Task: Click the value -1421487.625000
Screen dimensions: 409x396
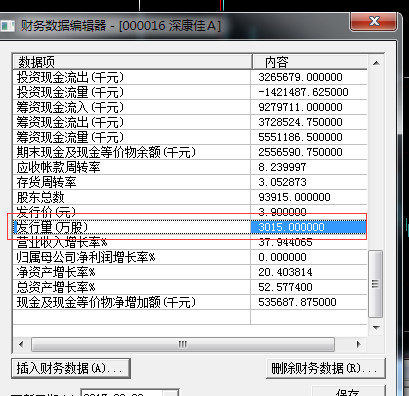Action: click(x=303, y=92)
